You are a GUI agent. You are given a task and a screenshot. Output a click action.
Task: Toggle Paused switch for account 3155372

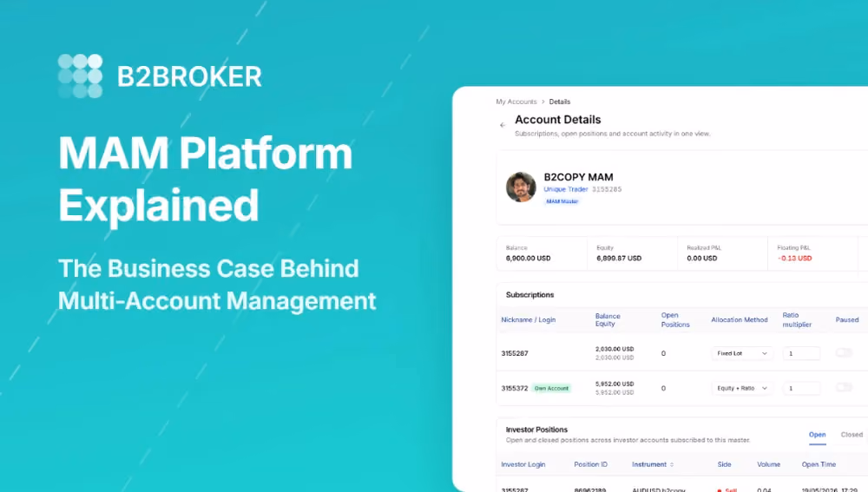tap(844, 387)
